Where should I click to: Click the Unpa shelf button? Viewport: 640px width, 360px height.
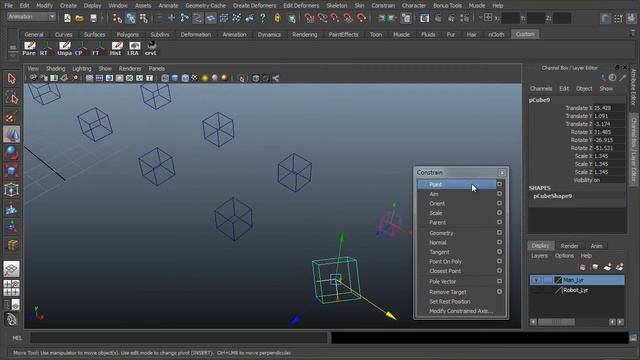click(64, 48)
